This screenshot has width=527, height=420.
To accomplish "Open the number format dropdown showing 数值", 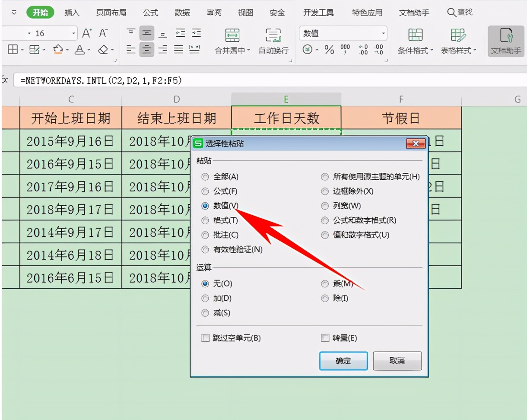I will (384, 32).
